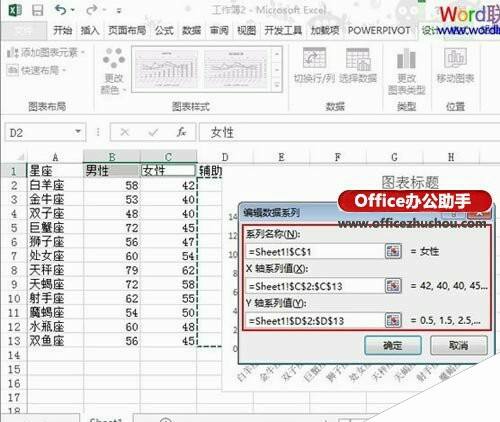Click cell C1 containing 女性

[168, 171]
